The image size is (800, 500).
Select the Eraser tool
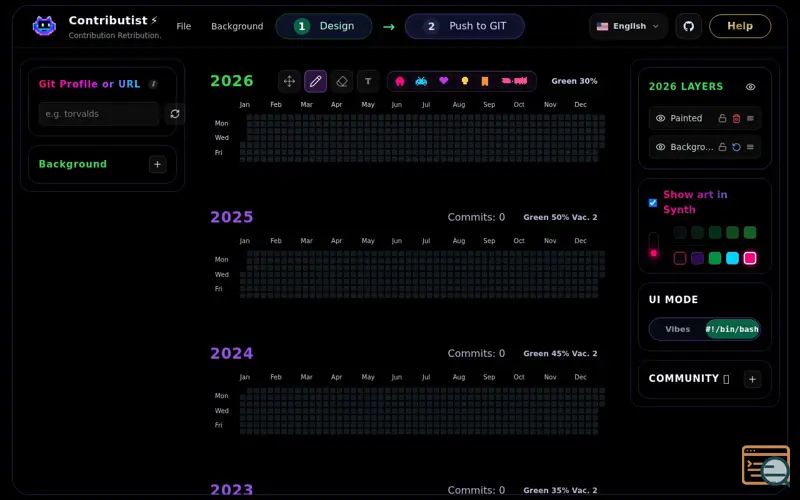pyautogui.click(x=342, y=81)
